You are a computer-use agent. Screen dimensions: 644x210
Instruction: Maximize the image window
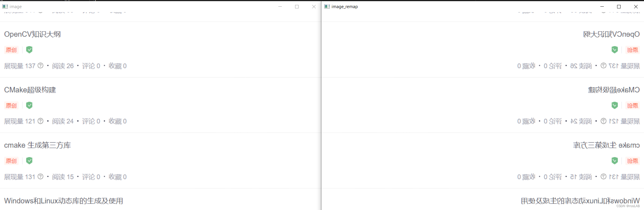click(x=297, y=6)
